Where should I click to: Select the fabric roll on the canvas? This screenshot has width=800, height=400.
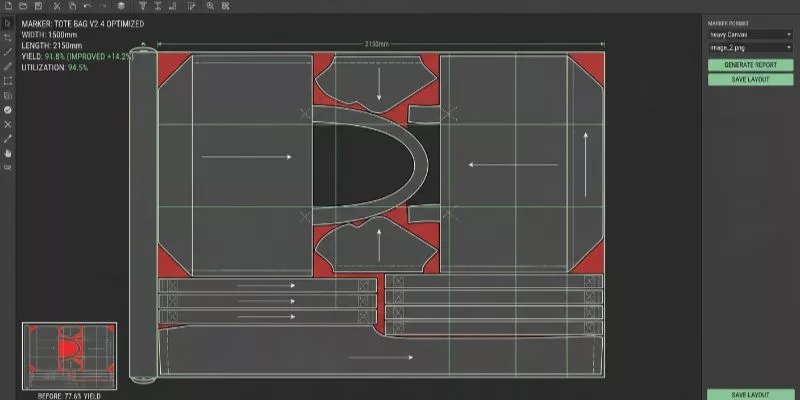click(x=143, y=214)
